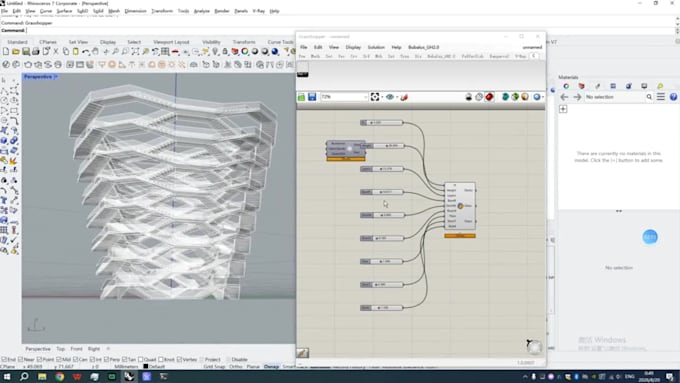The height and width of the screenshot is (383, 680).
Task: Open the Materials panel hamburger menu
Action: pos(660,97)
